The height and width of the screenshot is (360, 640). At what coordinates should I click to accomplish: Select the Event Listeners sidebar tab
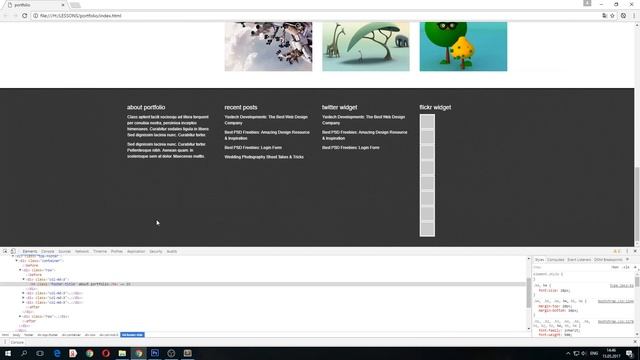(x=579, y=260)
